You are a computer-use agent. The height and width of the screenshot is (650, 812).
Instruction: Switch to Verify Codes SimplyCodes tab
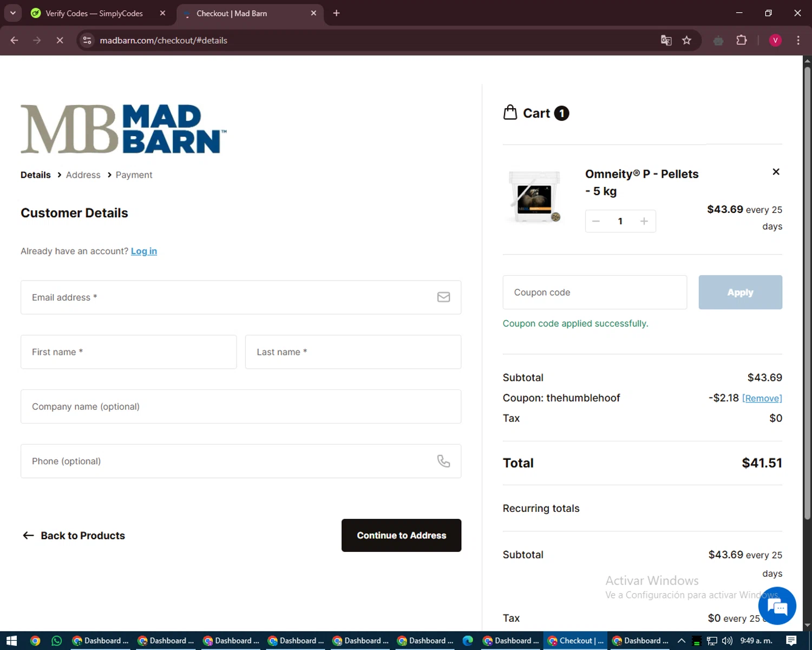click(x=94, y=13)
